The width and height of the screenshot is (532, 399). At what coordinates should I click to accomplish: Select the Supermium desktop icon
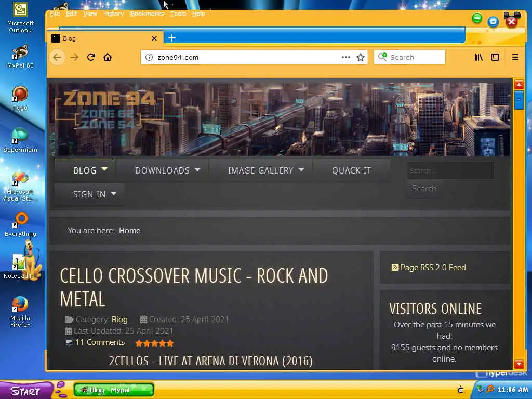click(x=20, y=140)
